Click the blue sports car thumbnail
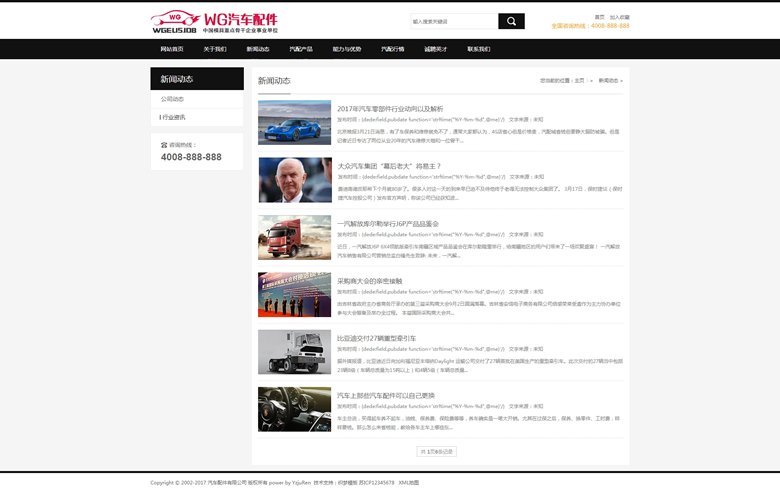 [294, 122]
